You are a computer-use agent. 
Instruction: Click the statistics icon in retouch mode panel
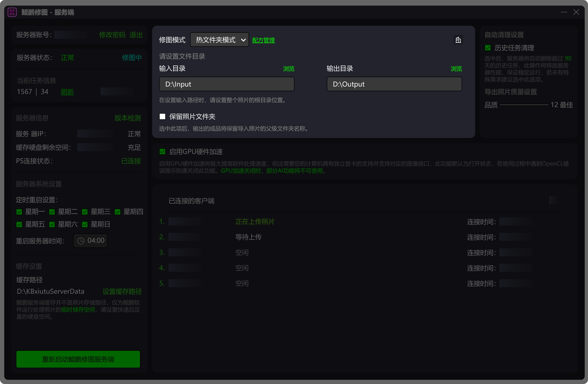(x=458, y=40)
